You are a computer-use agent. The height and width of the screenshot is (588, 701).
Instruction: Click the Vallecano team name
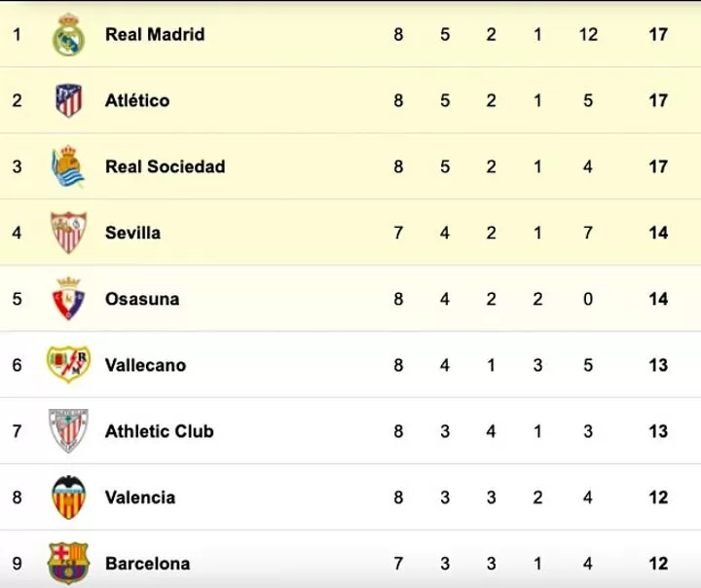145,365
